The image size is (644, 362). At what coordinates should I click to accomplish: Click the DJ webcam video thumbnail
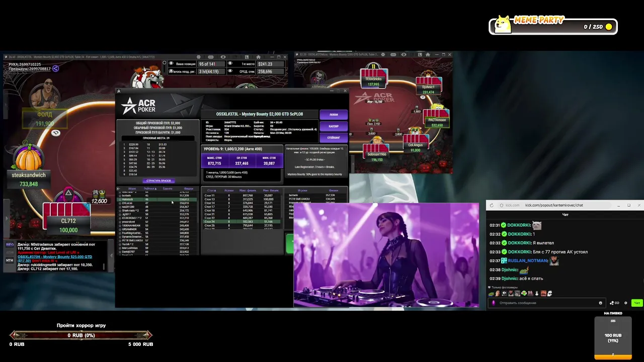coord(386,255)
